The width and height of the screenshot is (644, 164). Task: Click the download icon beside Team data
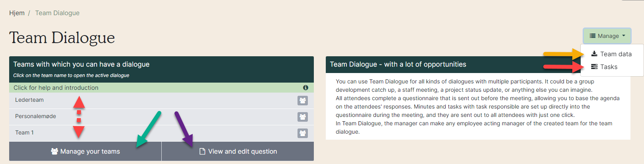[594, 54]
